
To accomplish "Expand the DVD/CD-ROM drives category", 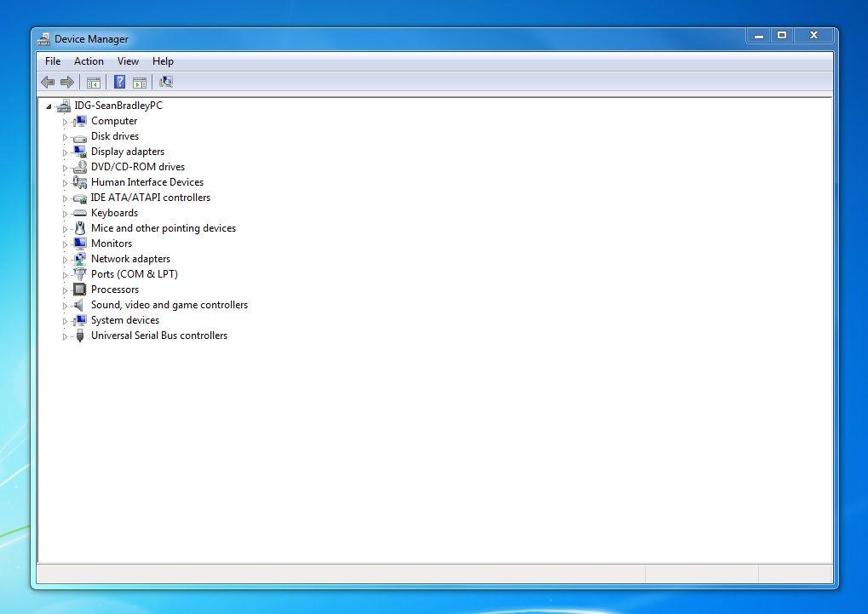I will 65,168.
